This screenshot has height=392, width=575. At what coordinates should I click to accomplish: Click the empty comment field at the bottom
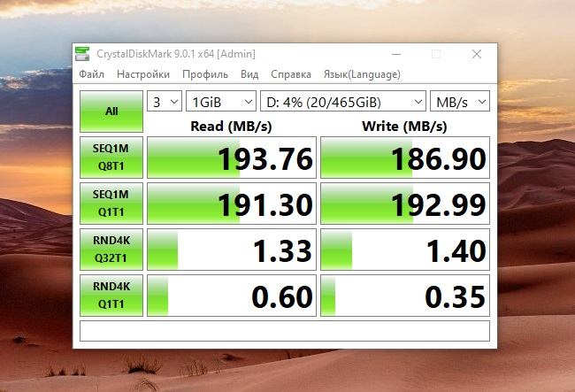pos(284,331)
